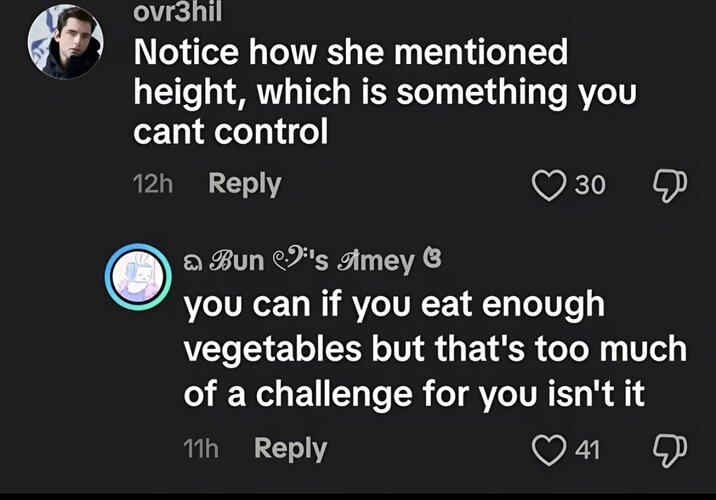Click the word "enough" in the reply
The height and width of the screenshot is (500, 716).
point(543,306)
